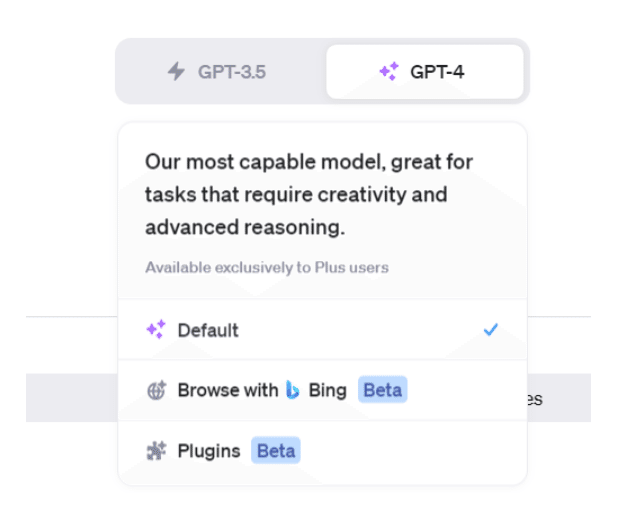The width and height of the screenshot is (629, 508).
Task: Enable Browse with Bing mode
Action: point(323,390)
